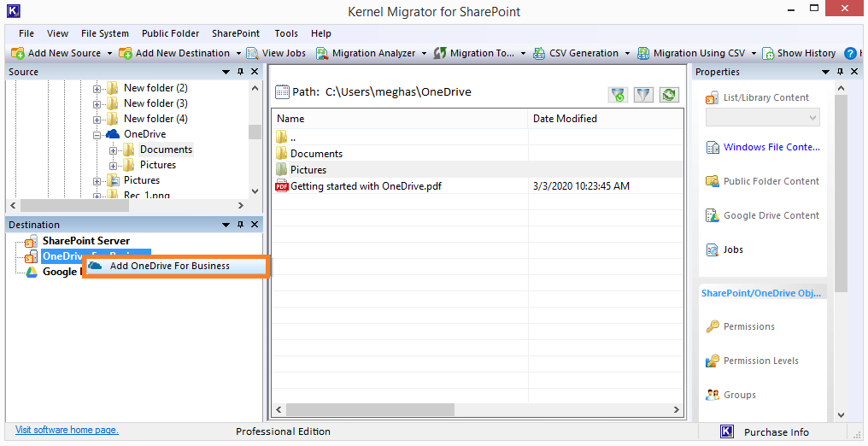
Task: Open the View Jobs toolbar item
Action: coord(276,53)
